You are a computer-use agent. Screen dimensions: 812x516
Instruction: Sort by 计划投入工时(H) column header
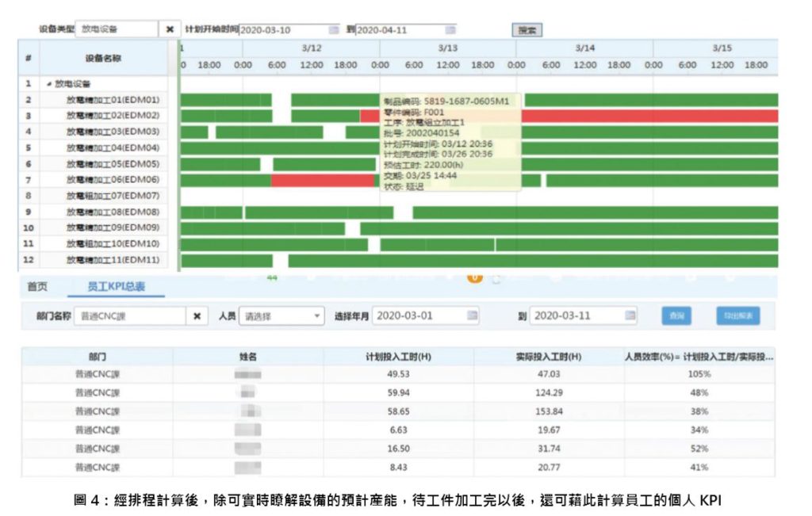(398, 357)
